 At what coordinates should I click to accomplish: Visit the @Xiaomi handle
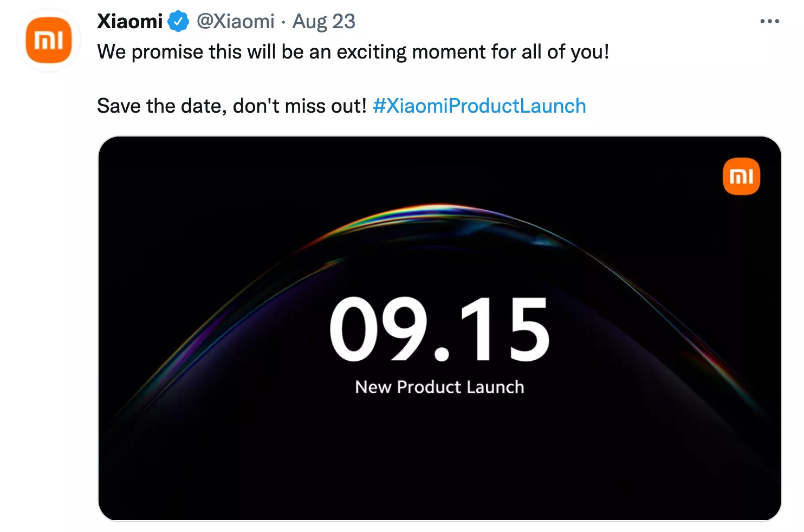coord(236,22)
